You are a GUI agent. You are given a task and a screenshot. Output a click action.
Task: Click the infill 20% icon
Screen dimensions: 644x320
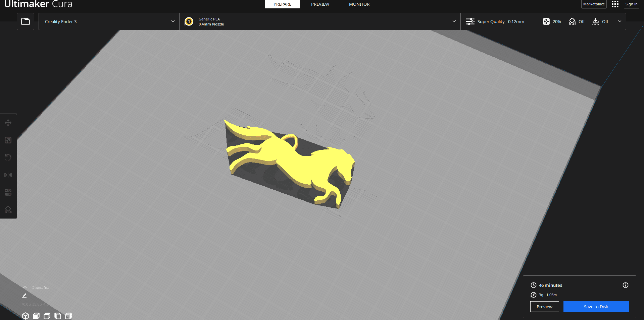tap(546, 21)
